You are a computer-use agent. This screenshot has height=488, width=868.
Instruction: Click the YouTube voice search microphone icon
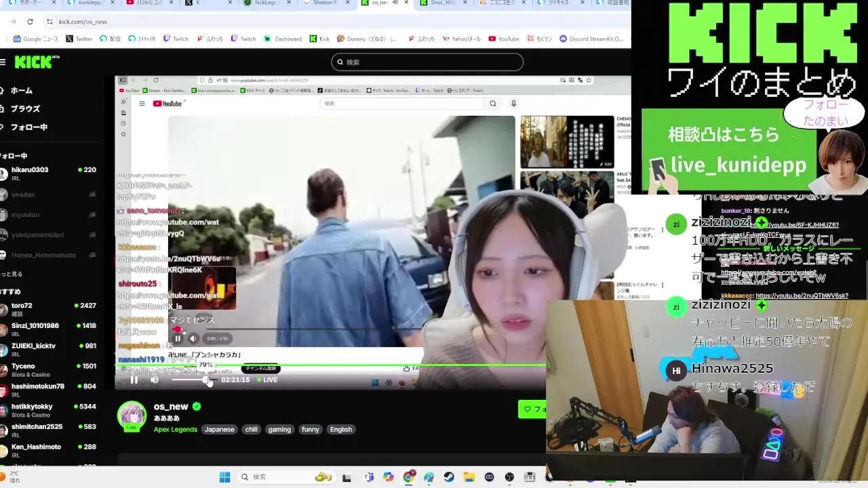coord(513,104)
